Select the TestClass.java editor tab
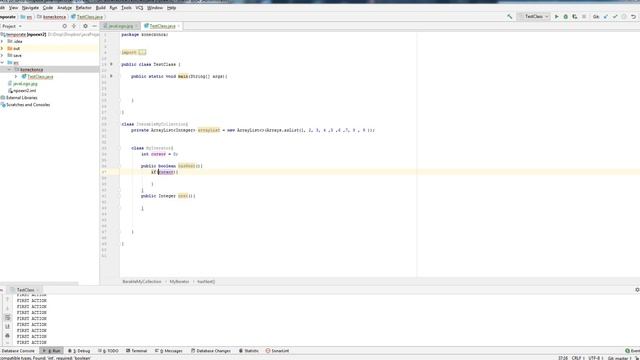 tap(162, 26)
